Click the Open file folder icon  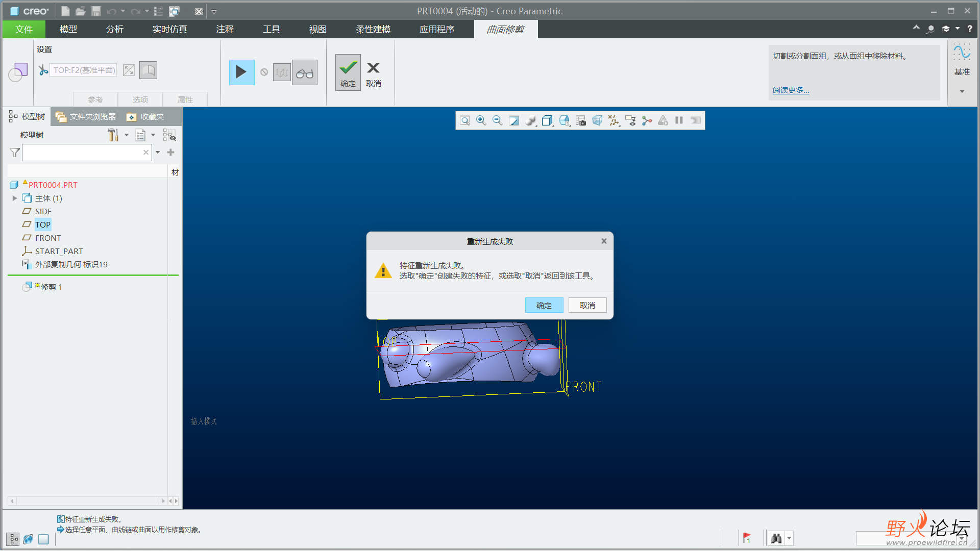(x=81, y=11)
